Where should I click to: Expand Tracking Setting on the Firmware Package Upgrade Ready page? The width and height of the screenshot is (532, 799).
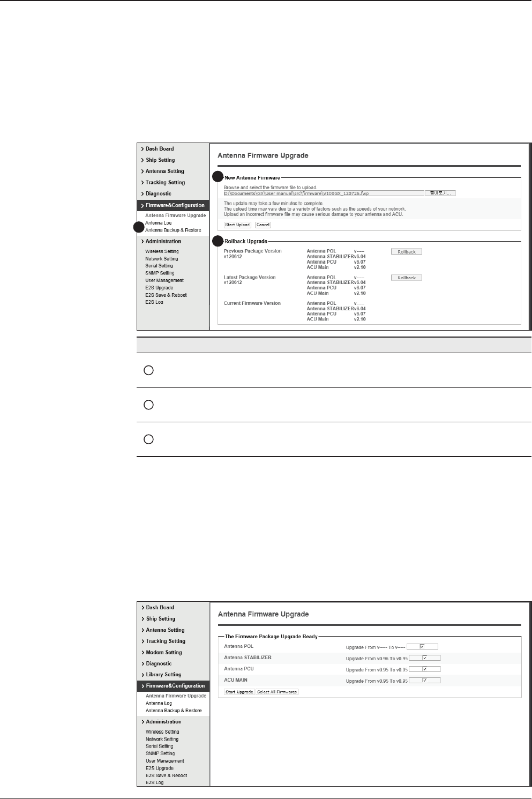pos(166,641)
